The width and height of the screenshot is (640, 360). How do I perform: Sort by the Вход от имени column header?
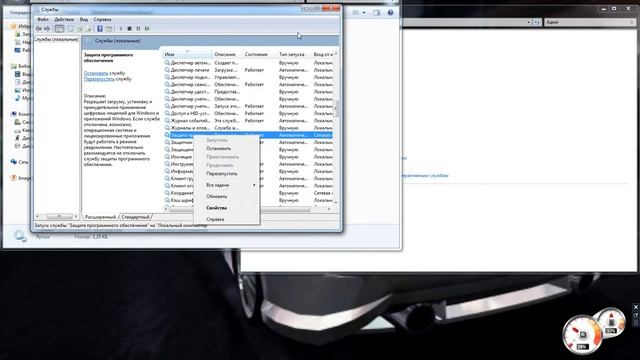(323, 54)
